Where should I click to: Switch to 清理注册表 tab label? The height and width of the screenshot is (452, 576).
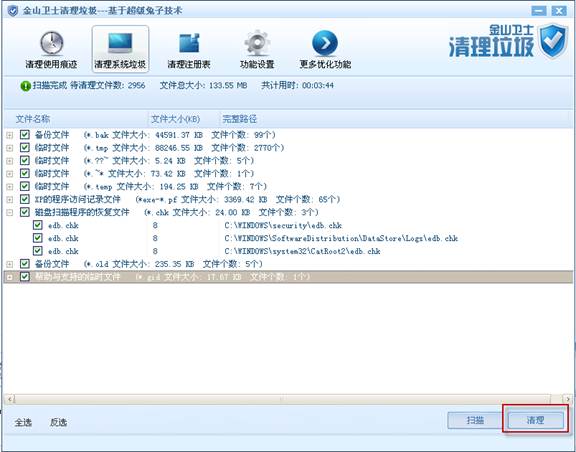pyautogui.click(x=189, y=64)
